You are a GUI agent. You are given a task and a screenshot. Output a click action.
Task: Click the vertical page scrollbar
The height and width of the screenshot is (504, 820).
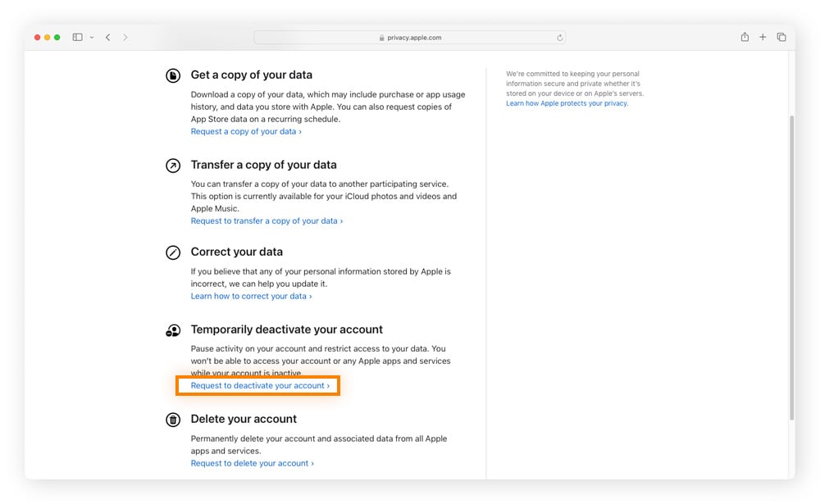[791, 262]
